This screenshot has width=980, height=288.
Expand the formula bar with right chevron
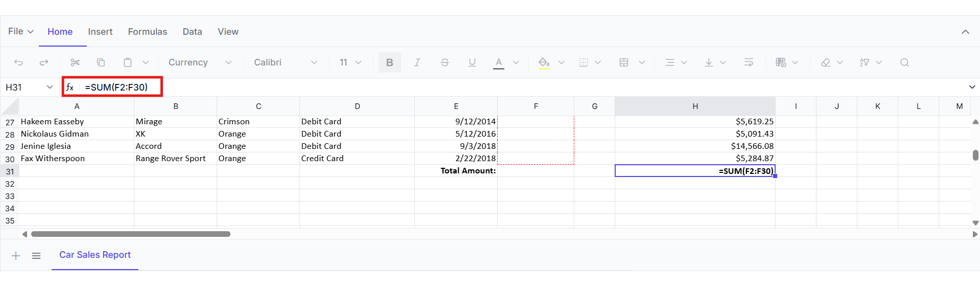click(972, 87)
